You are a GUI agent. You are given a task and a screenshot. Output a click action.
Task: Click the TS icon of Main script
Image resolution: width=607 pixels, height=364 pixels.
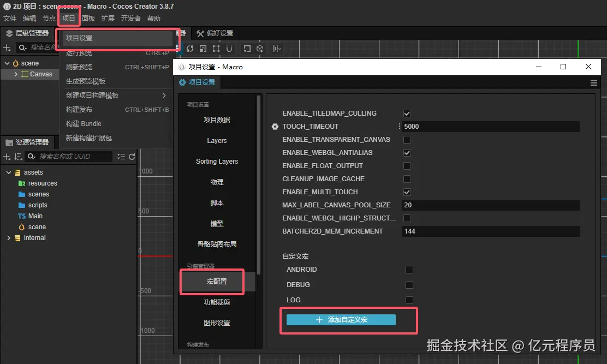[x=22, y=216]
